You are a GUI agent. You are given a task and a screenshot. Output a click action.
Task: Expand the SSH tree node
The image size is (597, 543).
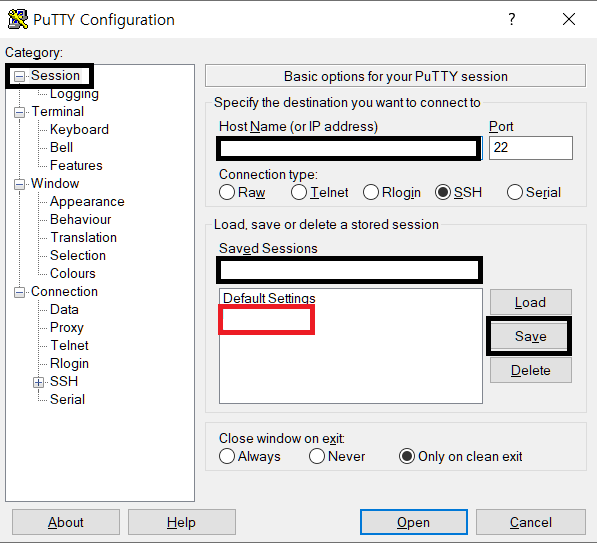[x=38, y=382]
